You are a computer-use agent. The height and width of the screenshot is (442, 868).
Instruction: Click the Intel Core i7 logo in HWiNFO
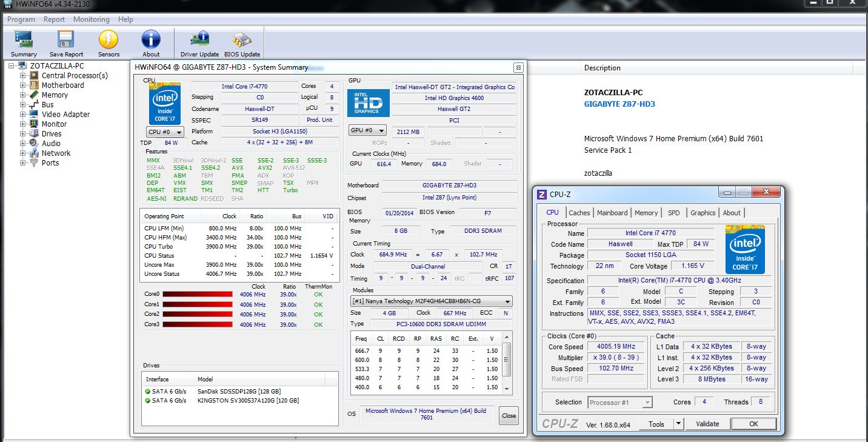coord(165,104)
